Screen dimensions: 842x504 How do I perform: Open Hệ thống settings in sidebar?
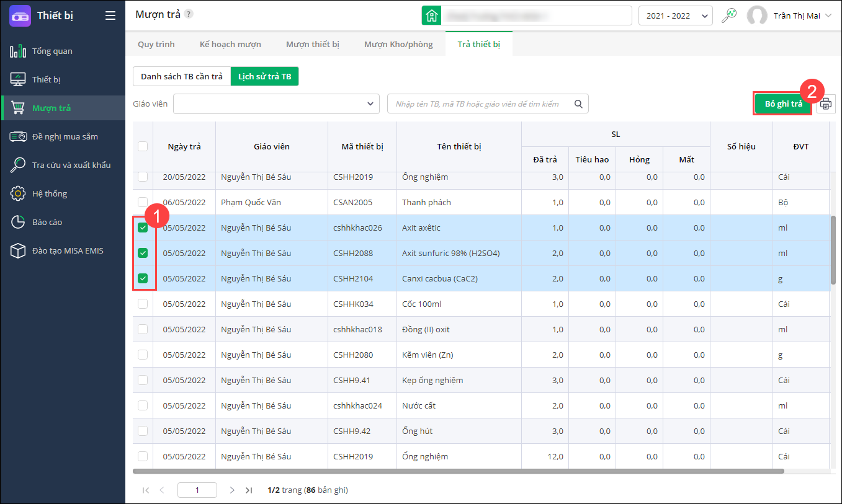(49, 193)
